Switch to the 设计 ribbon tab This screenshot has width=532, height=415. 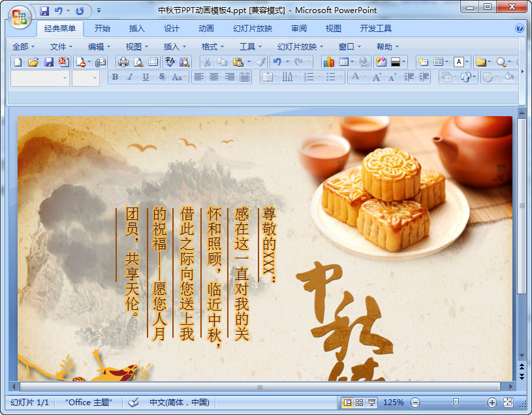(171, 29)
